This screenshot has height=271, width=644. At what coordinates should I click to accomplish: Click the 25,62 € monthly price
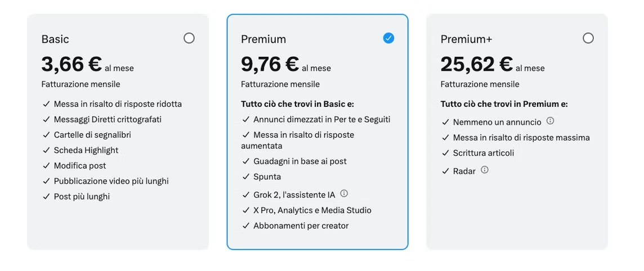pos(476,65)
